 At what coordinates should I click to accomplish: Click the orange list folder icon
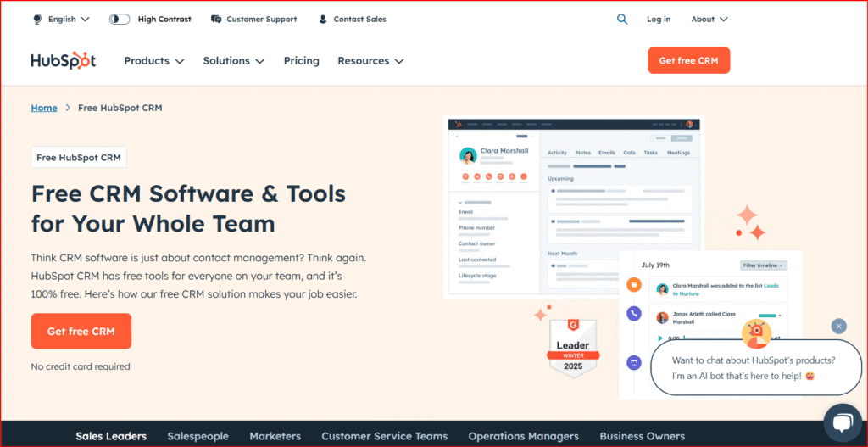click(x=634, y=285)
